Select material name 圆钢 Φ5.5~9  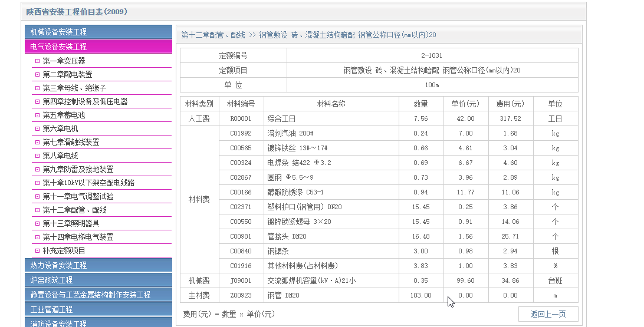coord(290,178)
